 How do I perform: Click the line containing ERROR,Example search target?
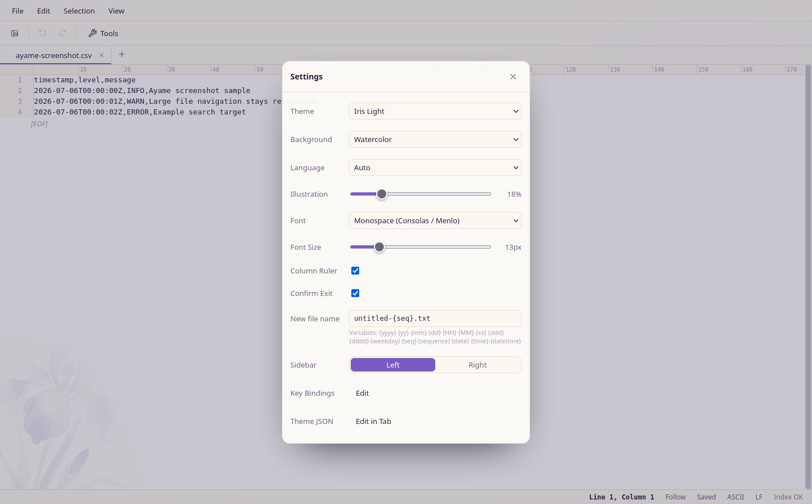(x=140, y=112)
